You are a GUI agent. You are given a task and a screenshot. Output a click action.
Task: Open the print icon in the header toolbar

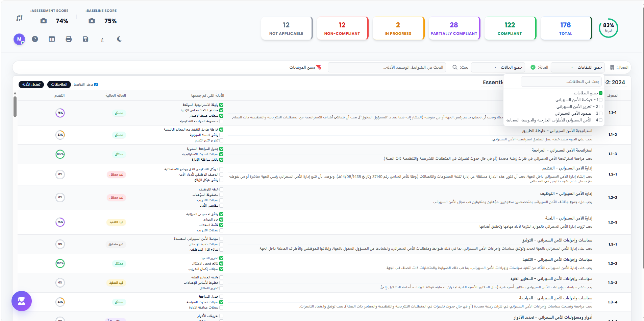[x=69, y=39]
